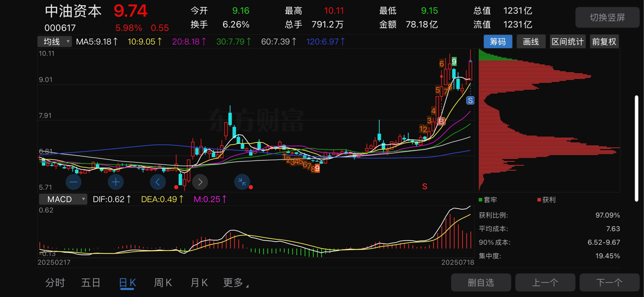Tap the DIF:0.62 value

[112, 199]
